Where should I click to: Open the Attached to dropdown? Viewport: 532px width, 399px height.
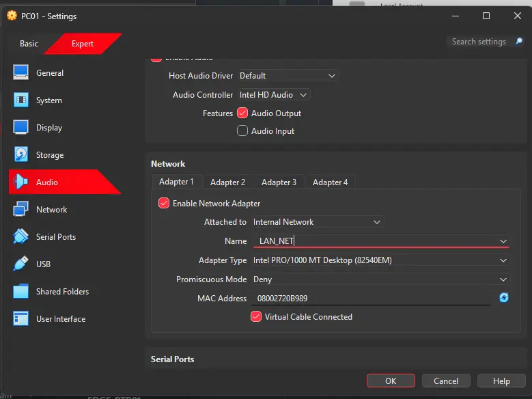pos(318,222)
